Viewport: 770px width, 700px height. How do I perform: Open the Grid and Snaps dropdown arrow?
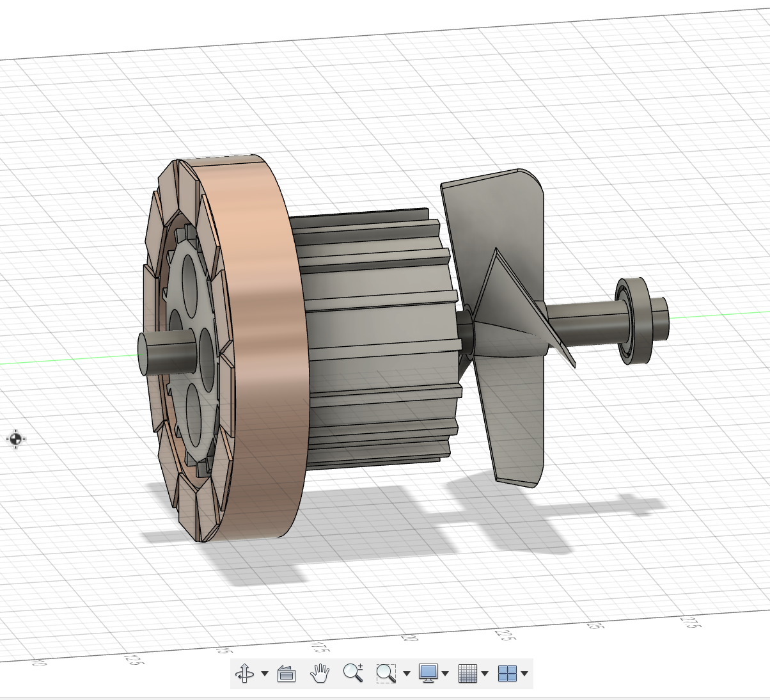(x=483, y=674)
